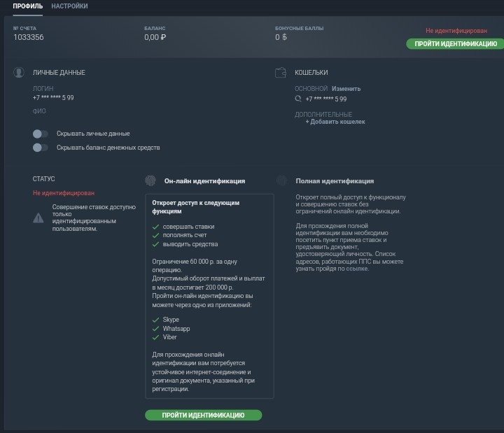Click the full identification fingerprint icon
Viewport: 504px width, 433px height.
coord(281,180)
